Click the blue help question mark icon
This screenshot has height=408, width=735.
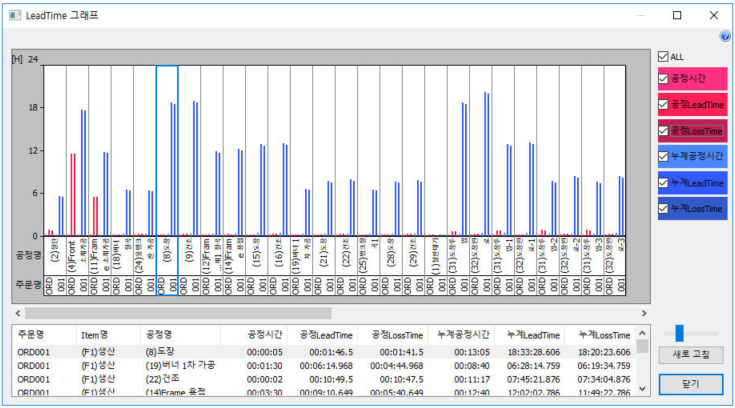(x=725, y=36)
